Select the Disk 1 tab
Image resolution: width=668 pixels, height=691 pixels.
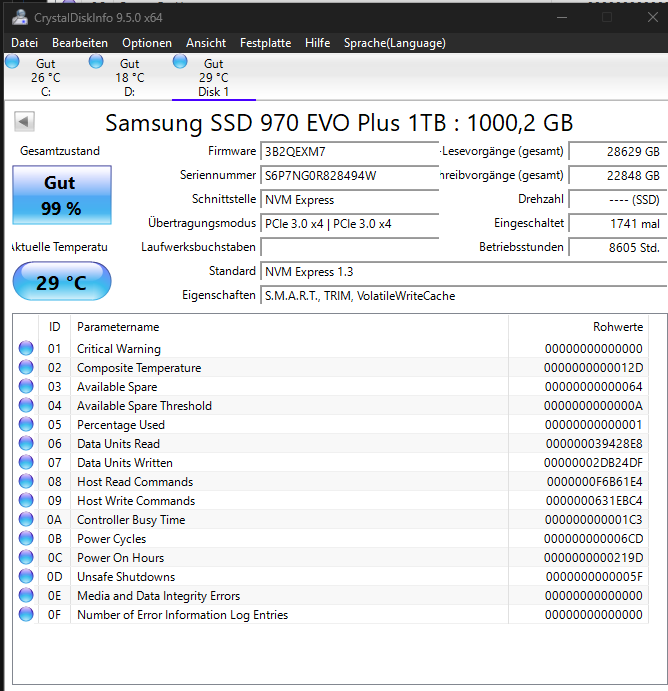[214, 77]
